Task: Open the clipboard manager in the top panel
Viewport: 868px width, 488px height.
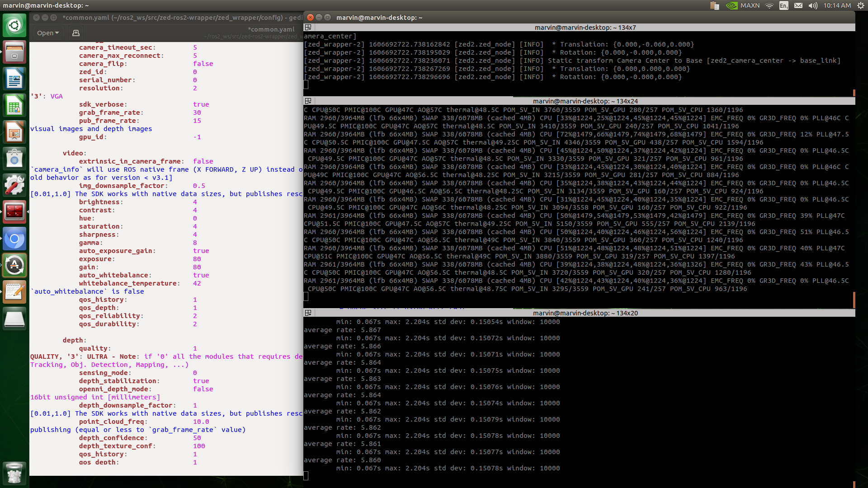Action: point(714,5)
